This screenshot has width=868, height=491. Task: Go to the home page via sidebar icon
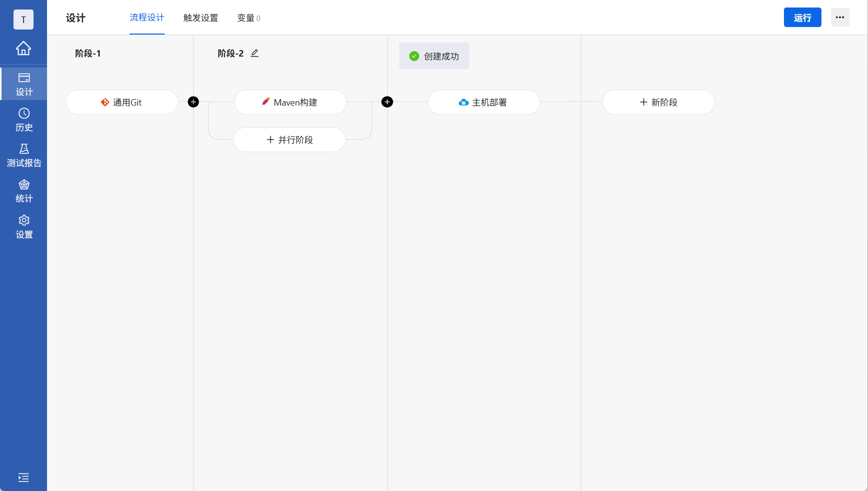tap(24, 49)
